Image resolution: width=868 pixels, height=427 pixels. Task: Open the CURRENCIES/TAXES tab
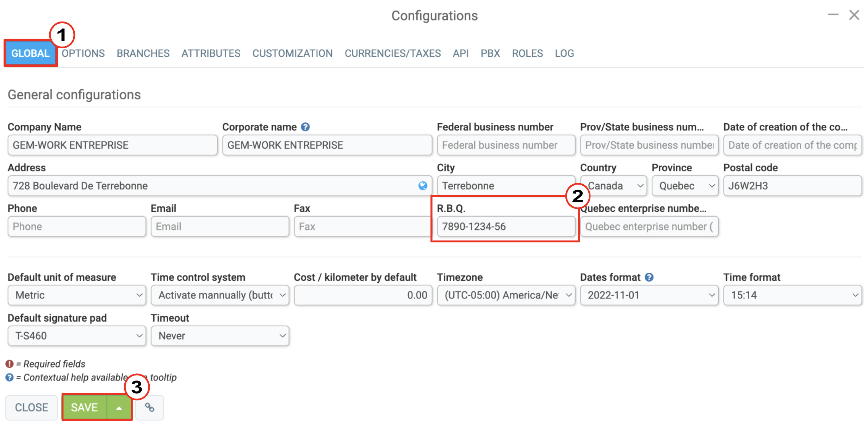393,53
